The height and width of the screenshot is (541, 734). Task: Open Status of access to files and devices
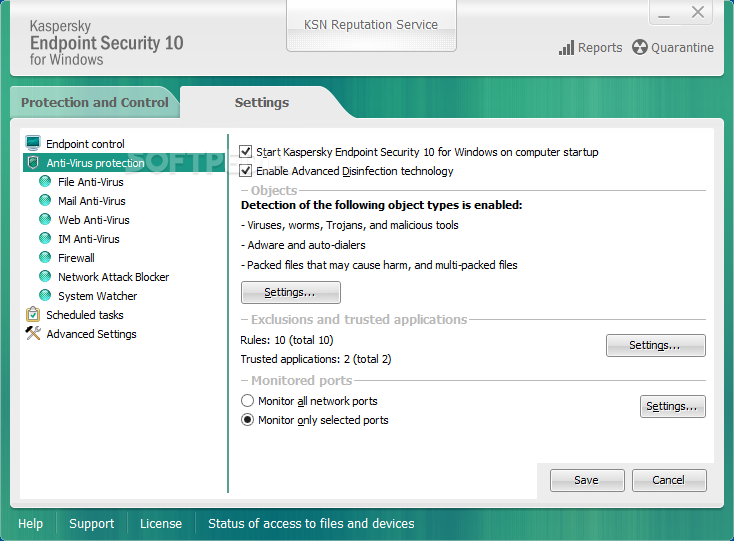(x=311, y=523)
